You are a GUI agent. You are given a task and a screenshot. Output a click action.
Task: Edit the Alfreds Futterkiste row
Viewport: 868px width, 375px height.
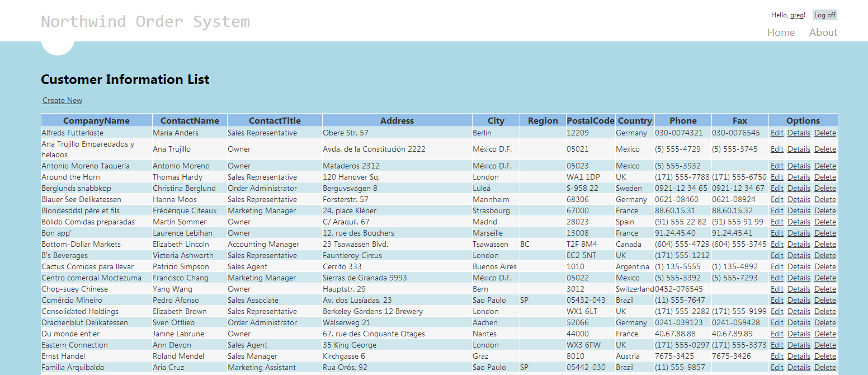[x=777, y=133]
